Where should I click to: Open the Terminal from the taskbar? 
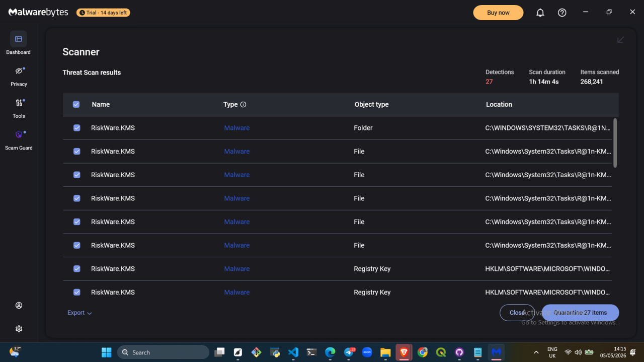point(312,352)
